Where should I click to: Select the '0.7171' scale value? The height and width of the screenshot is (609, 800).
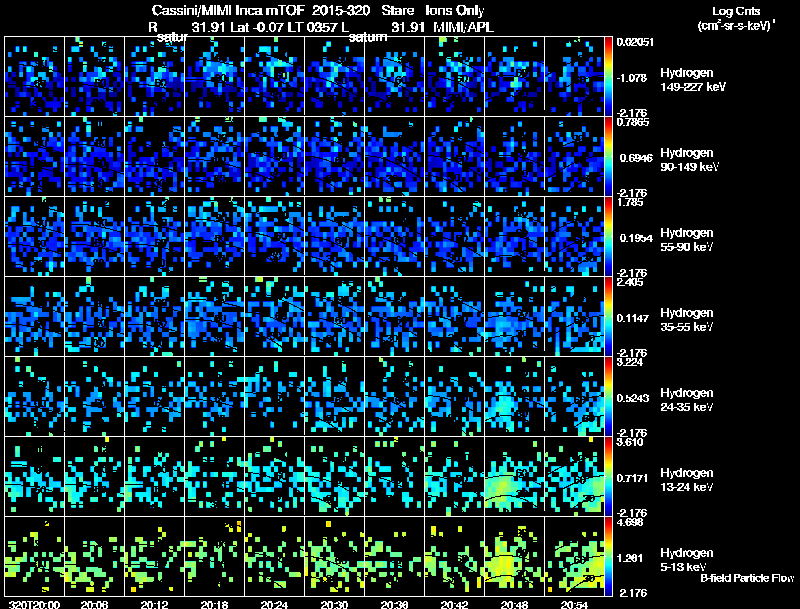pyautogui.click(x=633, y=478)
